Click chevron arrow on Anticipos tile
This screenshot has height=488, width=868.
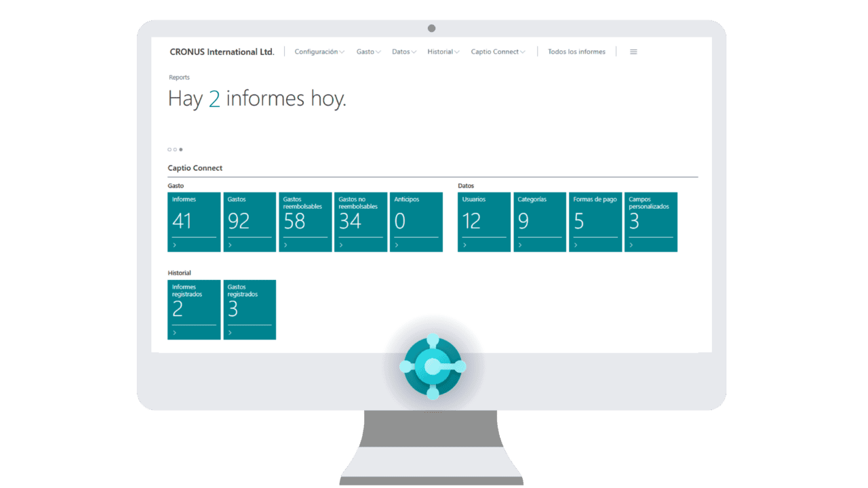click(x=397, y=245)
